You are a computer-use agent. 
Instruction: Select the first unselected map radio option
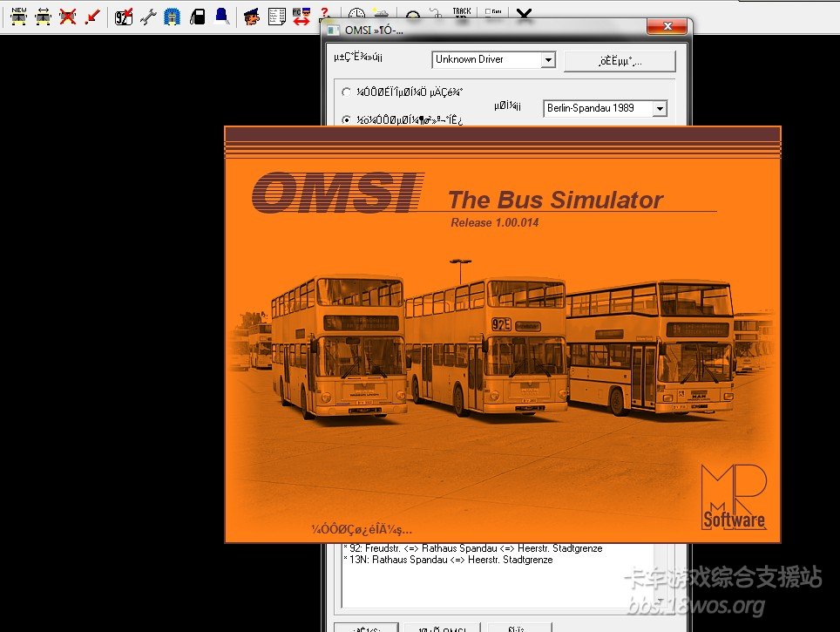348,92
